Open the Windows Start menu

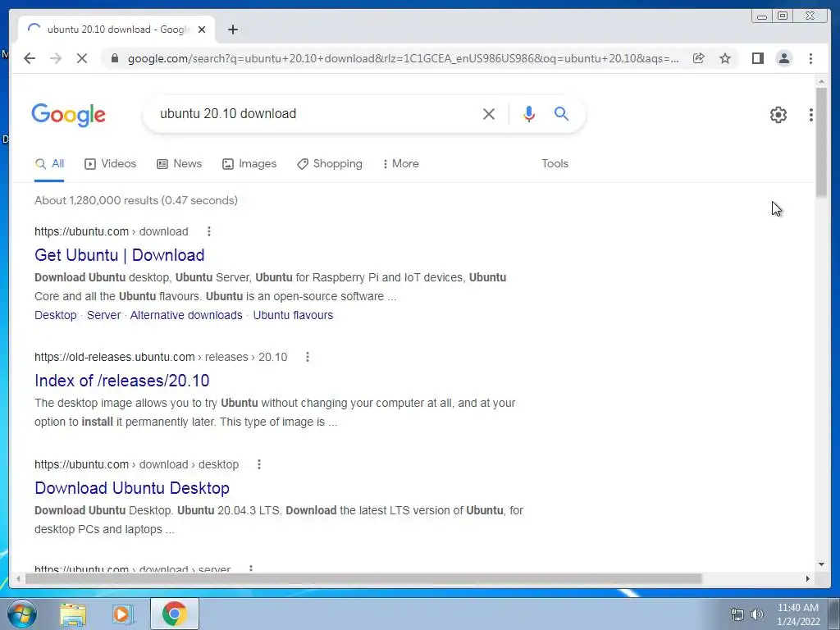coord(22,614)
